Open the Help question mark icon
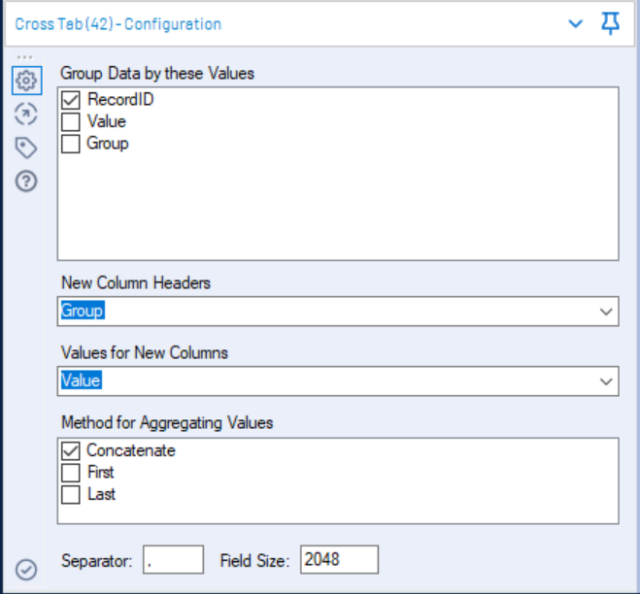This screenshot has height=594, width=640. click(x=26, y=181)
